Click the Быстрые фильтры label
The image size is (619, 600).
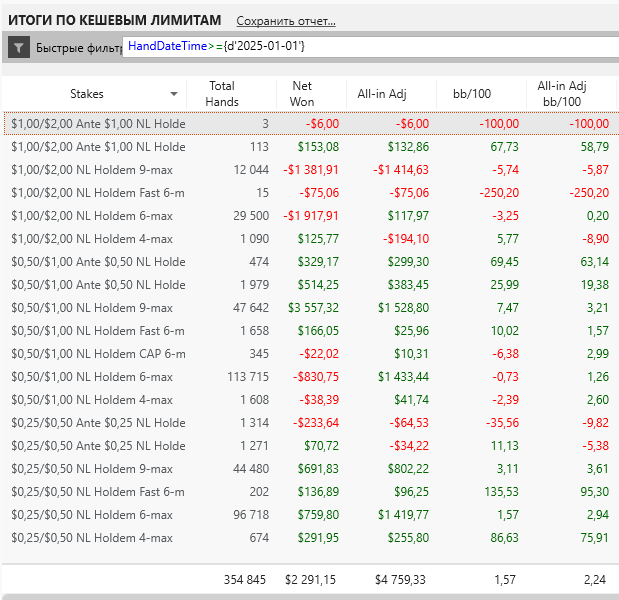[x=78, y=48]
